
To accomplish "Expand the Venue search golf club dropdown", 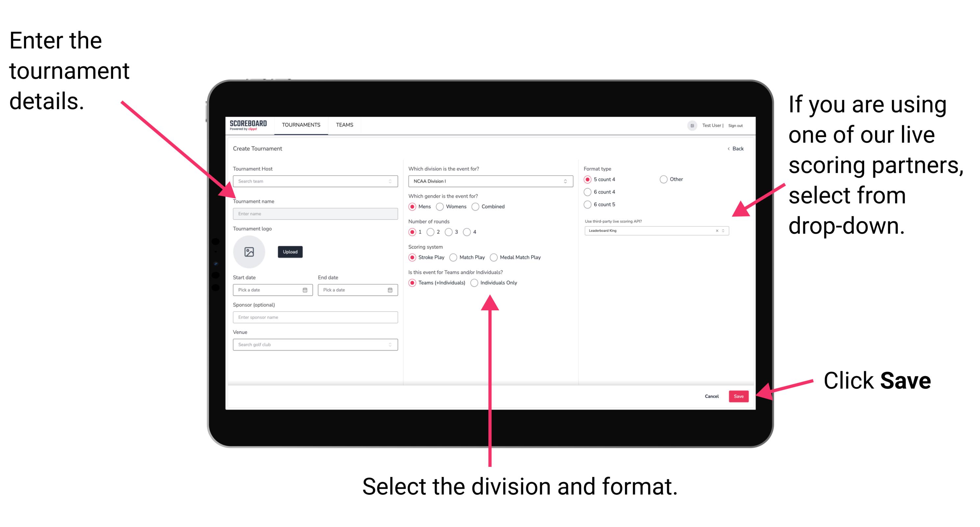I will [389, 344].
